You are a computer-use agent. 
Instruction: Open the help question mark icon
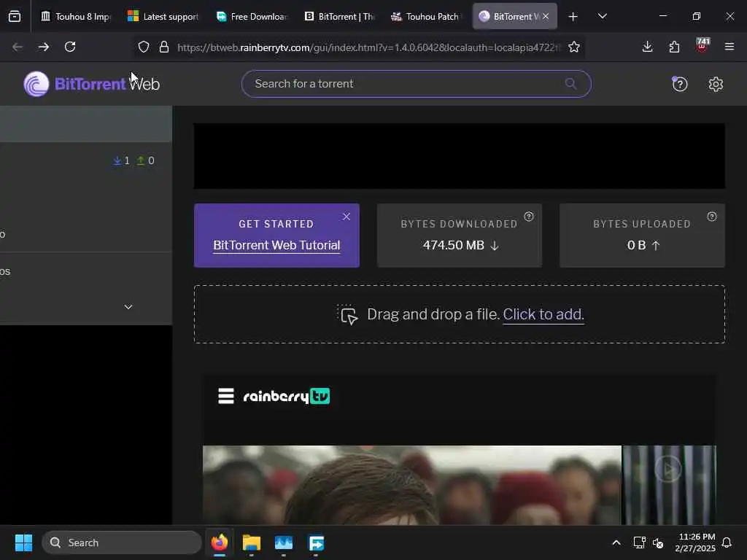(x=679, y=85)
